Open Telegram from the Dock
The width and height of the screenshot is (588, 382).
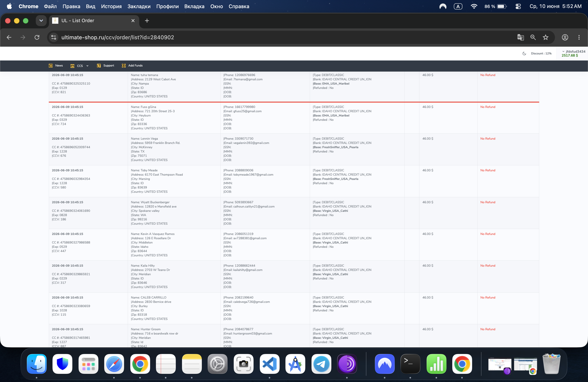pos(321,364)
